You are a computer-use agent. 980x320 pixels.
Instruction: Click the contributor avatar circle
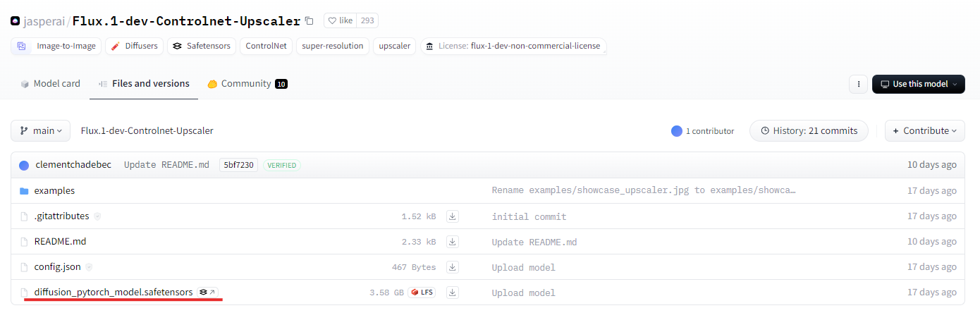[677, 131]
